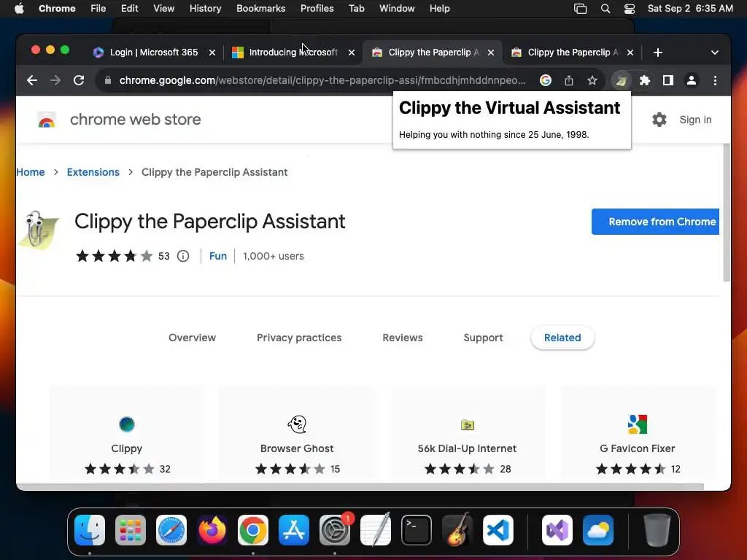Click the lock site info icon
The height and width of the screenshot is (560, 747).
point(108,80)
